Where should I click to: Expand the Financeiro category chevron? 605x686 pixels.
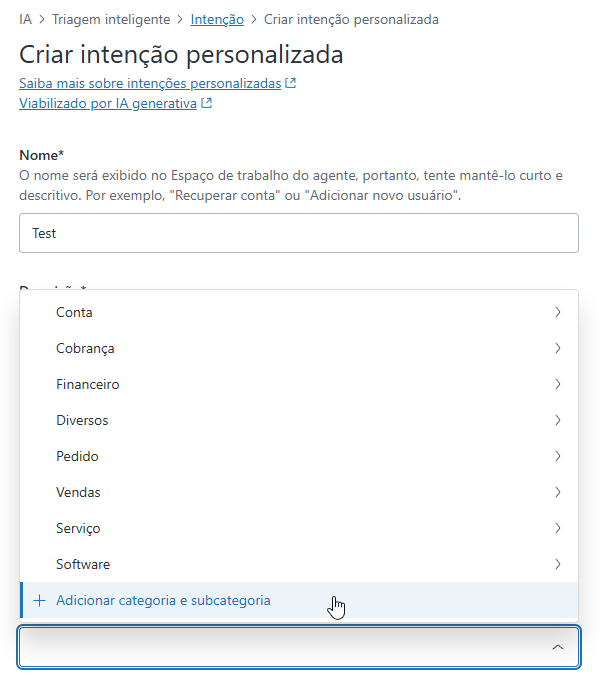[557, 384]
